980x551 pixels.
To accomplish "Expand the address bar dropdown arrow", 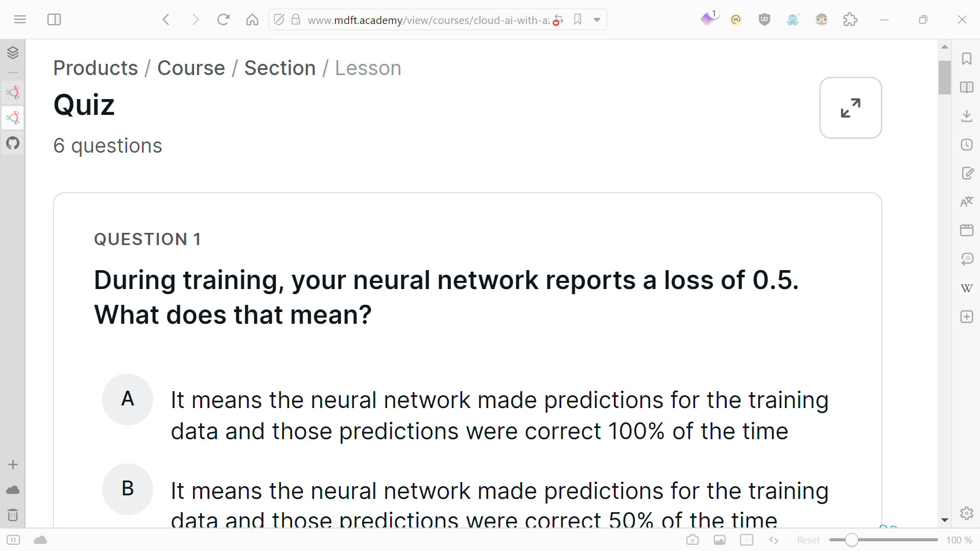I will [x=596, y=20].
